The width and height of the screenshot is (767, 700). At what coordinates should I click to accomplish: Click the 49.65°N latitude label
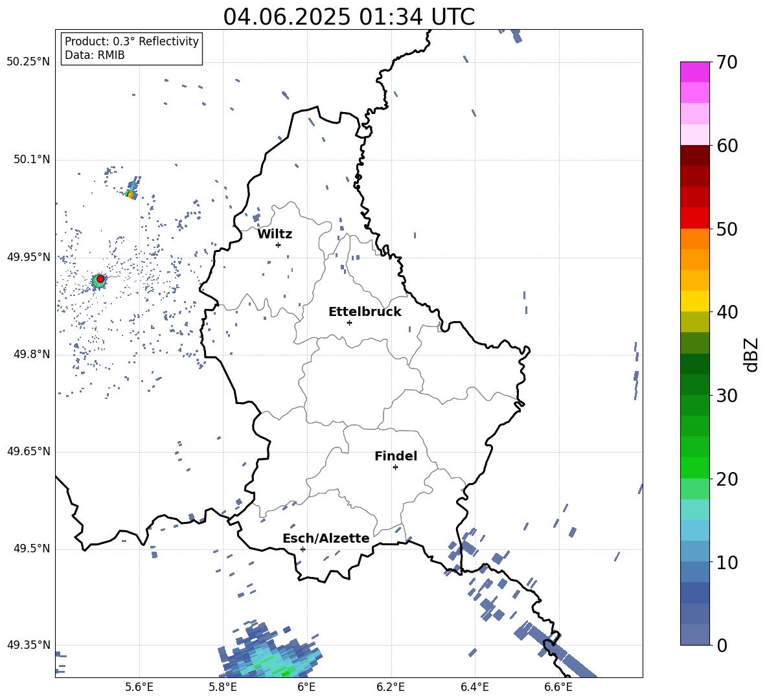pos(28,451)
